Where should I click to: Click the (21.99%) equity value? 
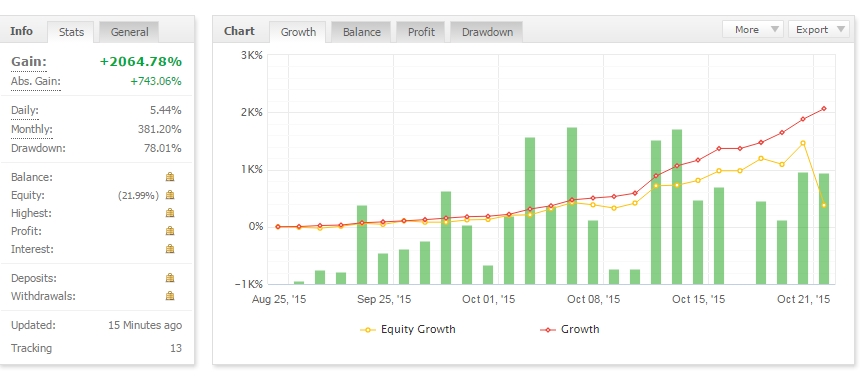pyautogui.click(x=138, y=196)
